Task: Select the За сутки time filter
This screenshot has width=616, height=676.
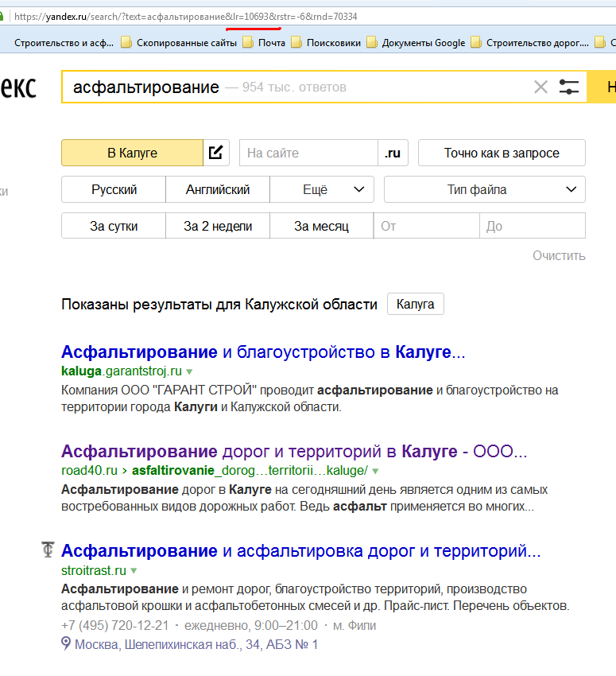Action: [x=114, y=226]
